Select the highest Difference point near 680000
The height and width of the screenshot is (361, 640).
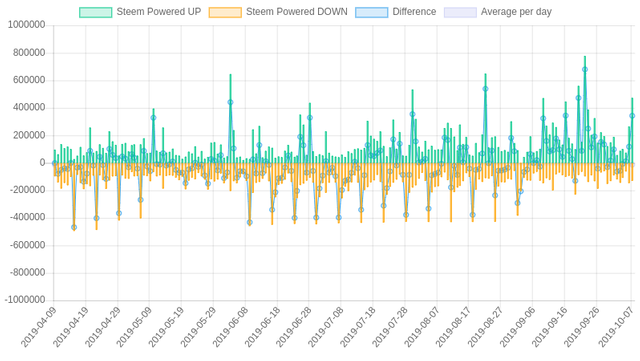pyautogui.click(x=585, y=69)
